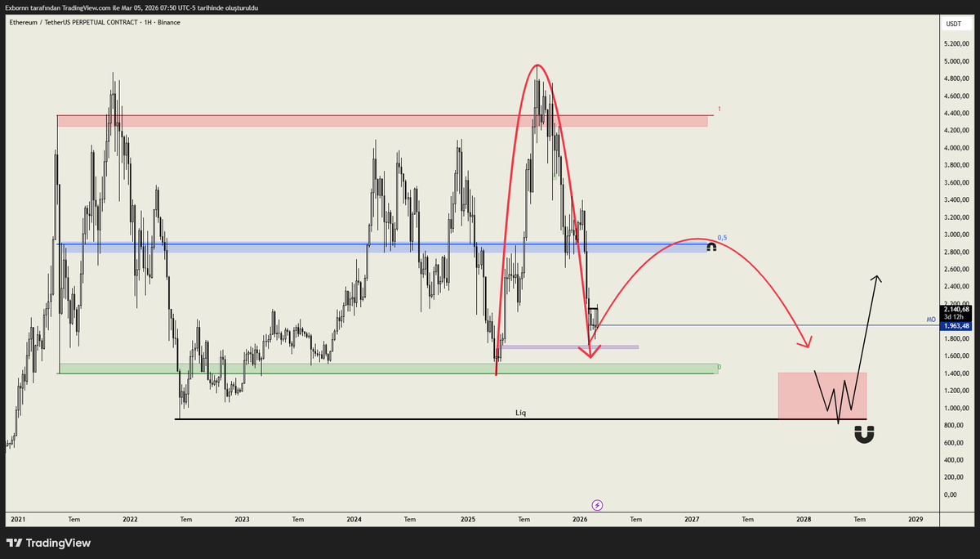
Task: Click the magnet icon next to the 0,5 level
Action: (x=712, y=245)
